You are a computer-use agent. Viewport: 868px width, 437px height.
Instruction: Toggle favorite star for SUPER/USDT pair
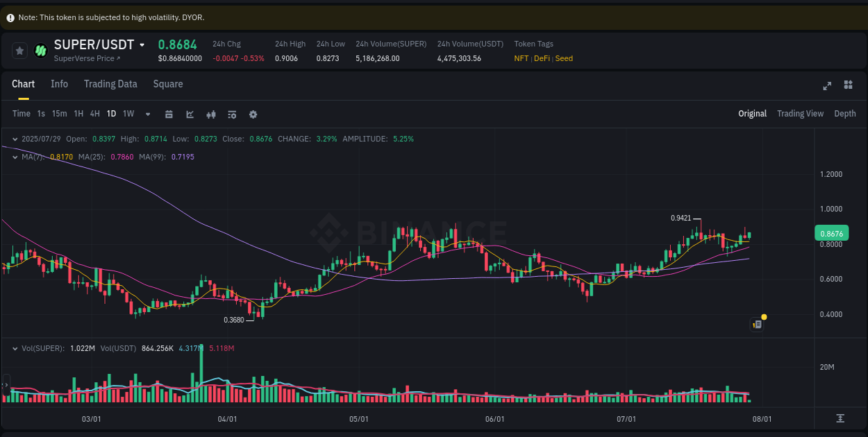coord(19,50)
